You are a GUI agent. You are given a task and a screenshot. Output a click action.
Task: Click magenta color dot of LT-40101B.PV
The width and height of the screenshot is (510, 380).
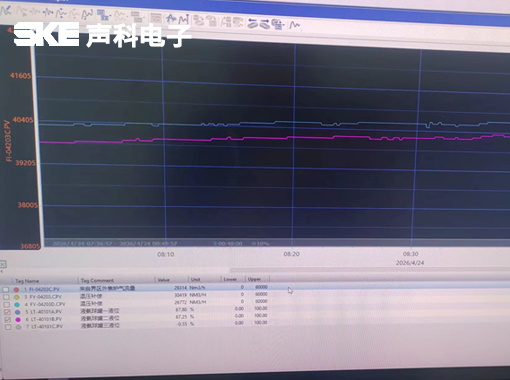coord(18,320)
